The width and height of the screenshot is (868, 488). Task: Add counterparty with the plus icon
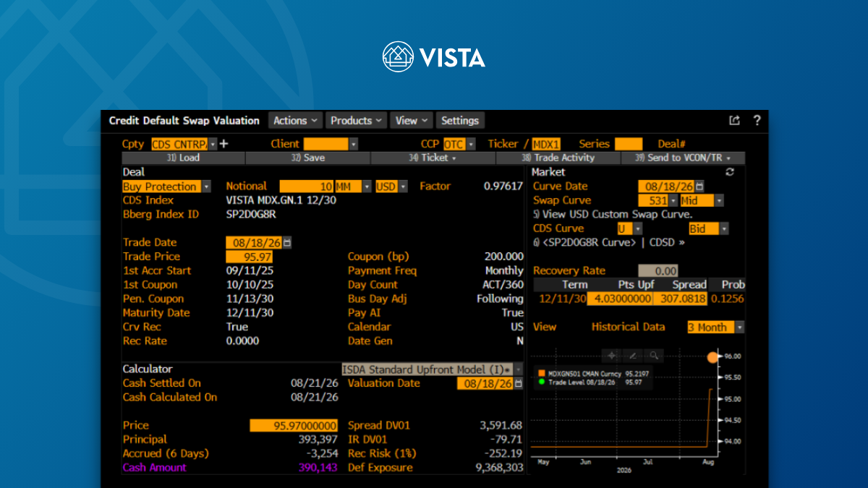click(224, 144)
